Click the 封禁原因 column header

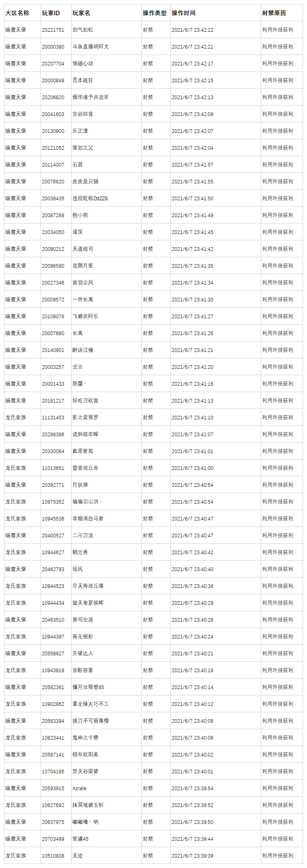pos(274,13)
